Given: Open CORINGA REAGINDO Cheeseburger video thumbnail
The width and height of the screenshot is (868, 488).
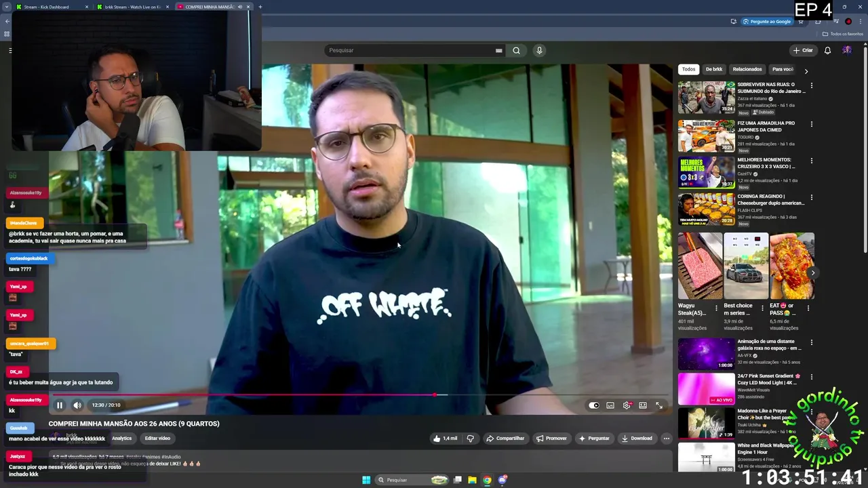Looking at the screenshot, I should point(706,209).
